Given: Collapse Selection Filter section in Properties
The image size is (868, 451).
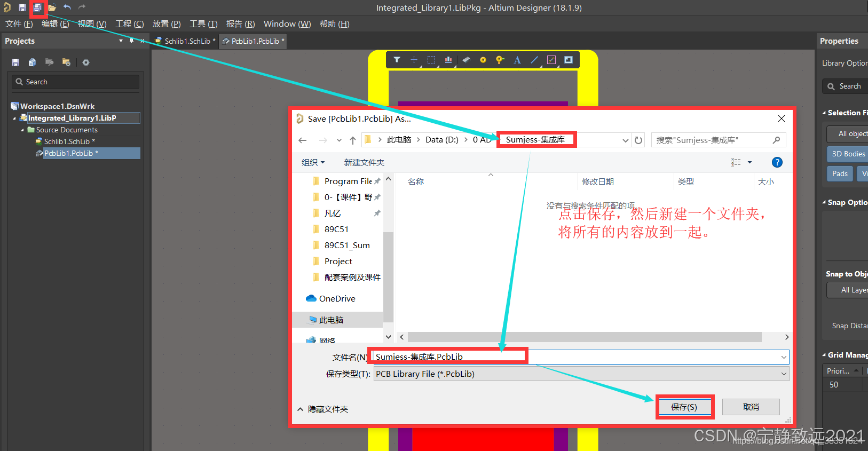Looking at the screenshot, I should tap(824, 113).
